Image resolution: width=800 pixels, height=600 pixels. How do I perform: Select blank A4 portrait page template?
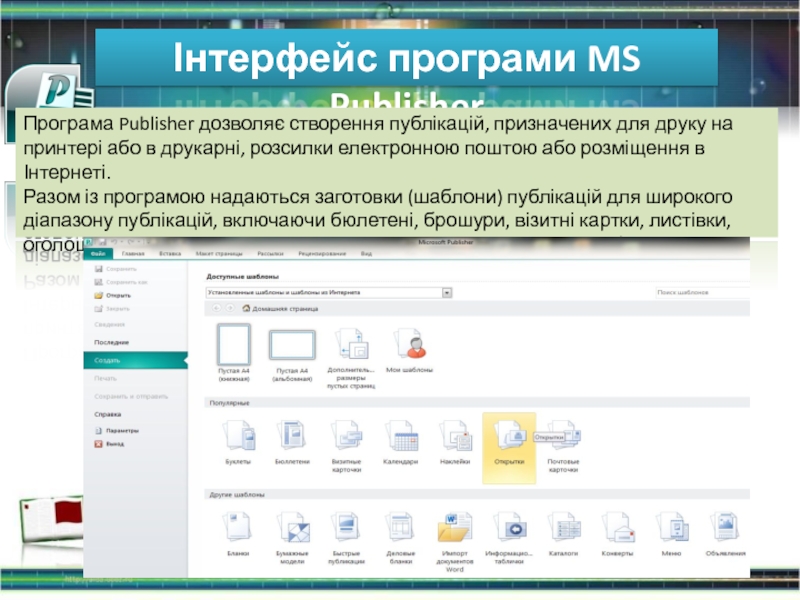234,353
